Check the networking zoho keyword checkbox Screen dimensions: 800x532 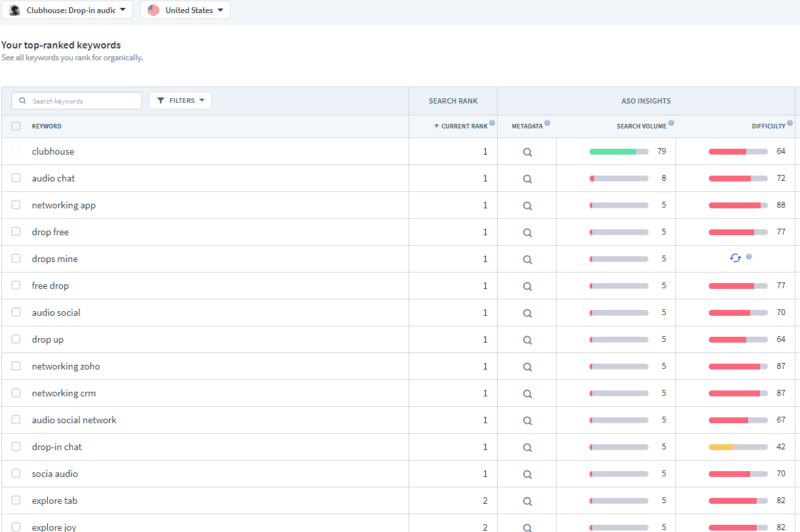pos(16,366)
